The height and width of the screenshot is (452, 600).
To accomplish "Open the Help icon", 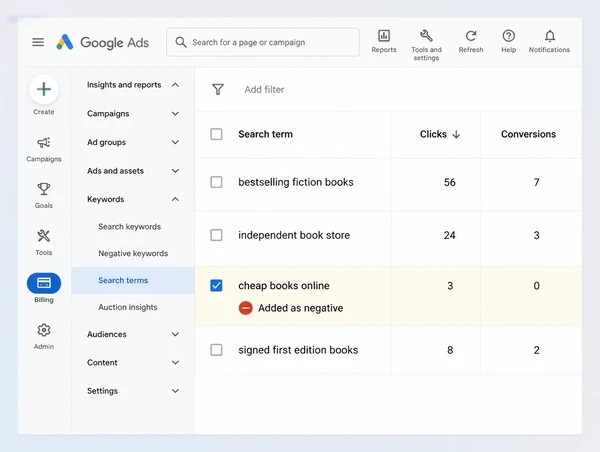I will pos(509,36).
